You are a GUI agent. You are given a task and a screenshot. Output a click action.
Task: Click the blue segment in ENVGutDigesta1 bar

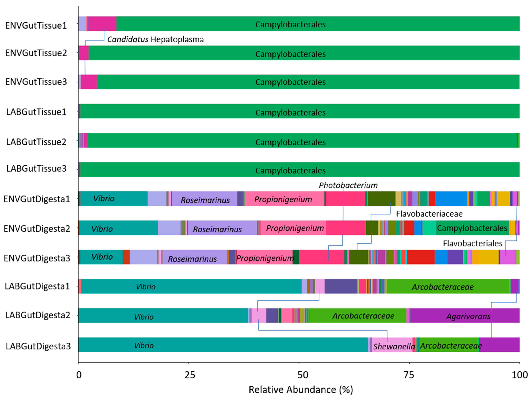click(x=451, y=199)
